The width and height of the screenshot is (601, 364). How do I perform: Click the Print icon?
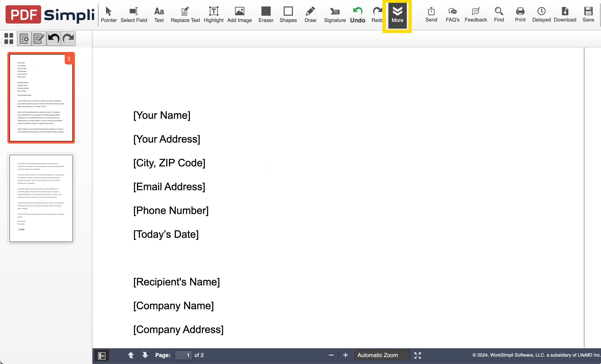point(520,15)
